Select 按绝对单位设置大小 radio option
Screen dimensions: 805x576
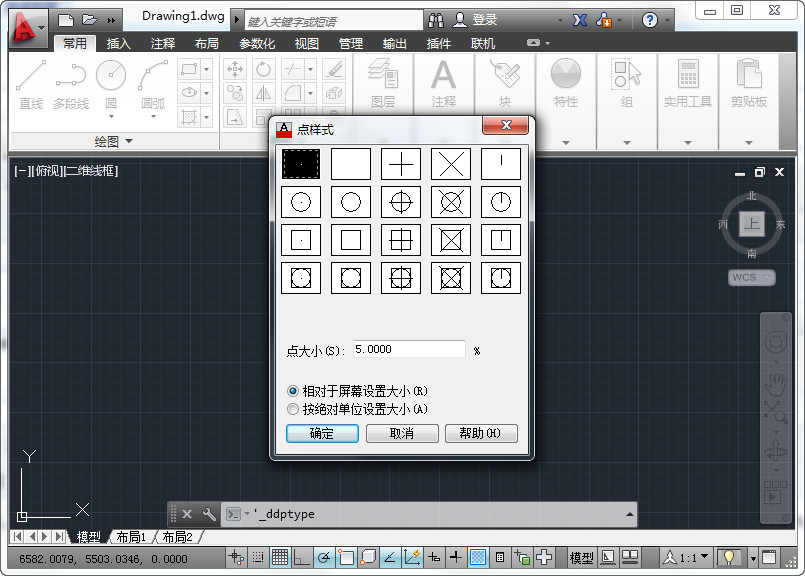pyautogui.click(x=293, y=409)
